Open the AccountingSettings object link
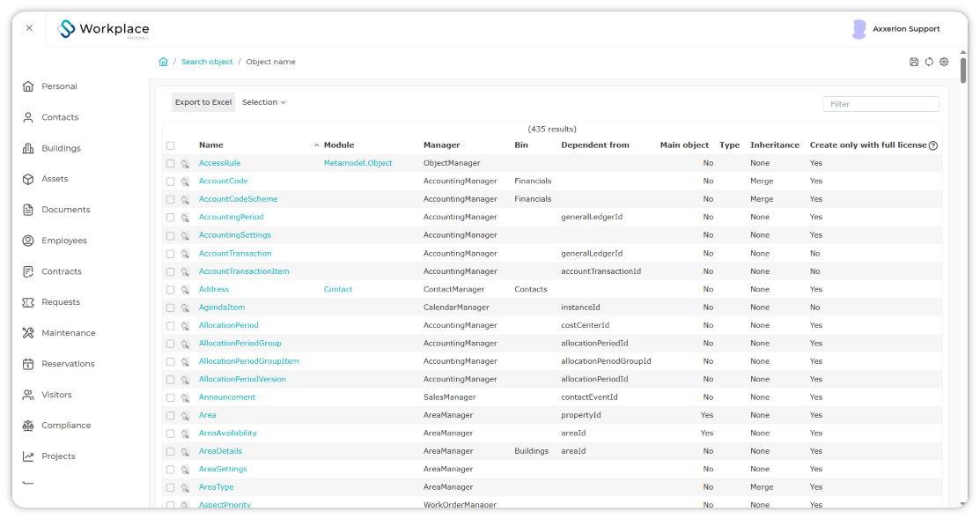Viewport: 980px width, 519px height. click(x=235, y=235)
